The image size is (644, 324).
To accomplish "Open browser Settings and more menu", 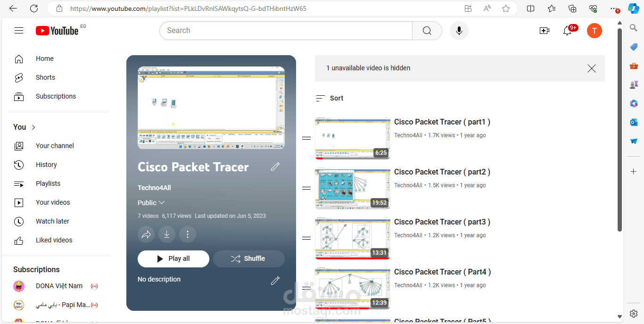I will coord(614,8).
